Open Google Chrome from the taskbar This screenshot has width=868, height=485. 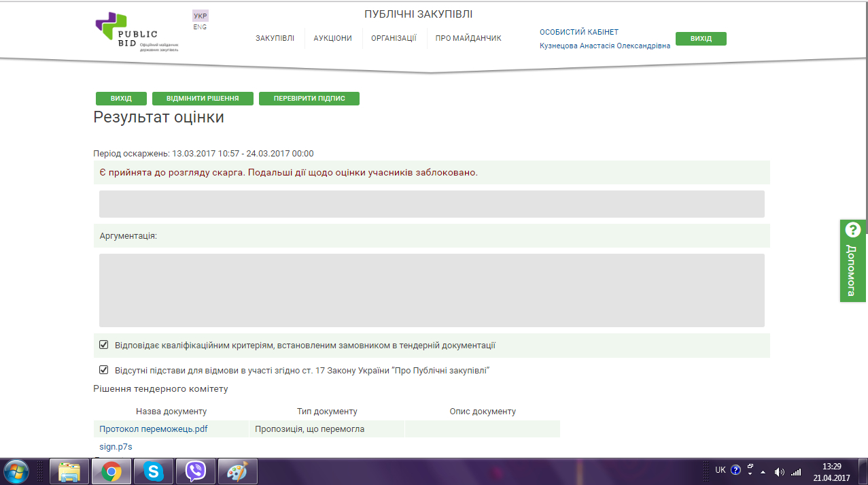[x=111, y=471]
